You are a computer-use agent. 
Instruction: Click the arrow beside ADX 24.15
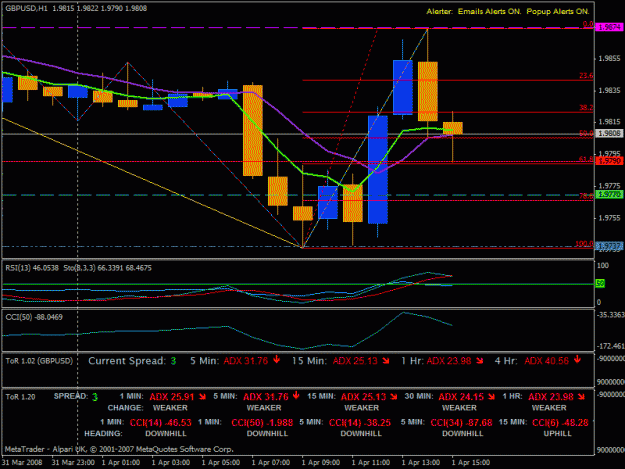[x=491, y=396]
